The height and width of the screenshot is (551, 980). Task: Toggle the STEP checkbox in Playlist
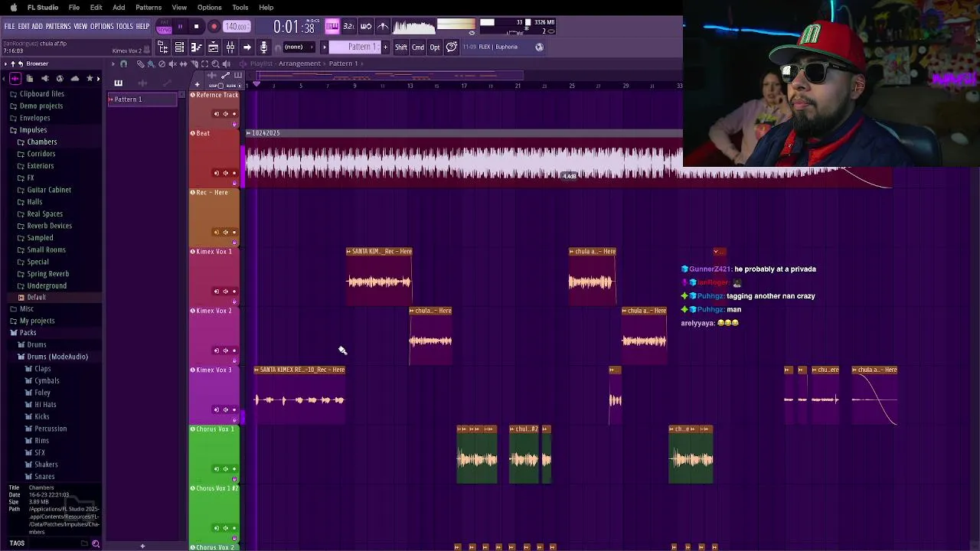click(221, 86)
